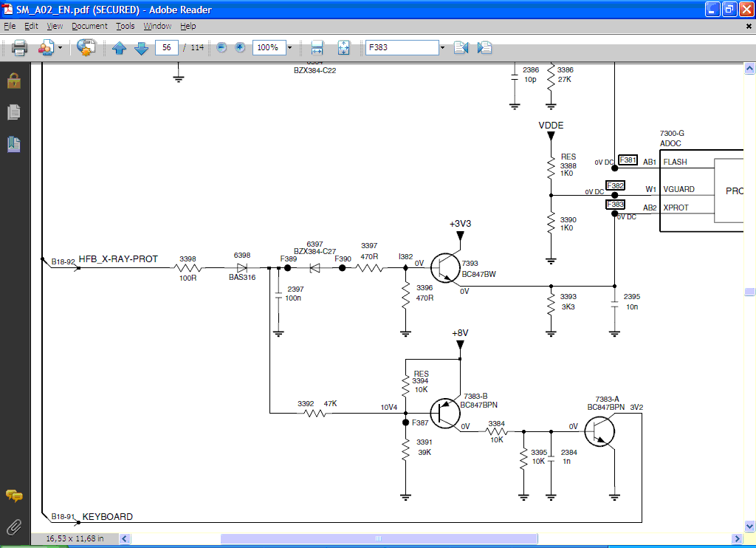Click the zoom in plus button
Viewport: 756px width, 548px height.
(x=240, y=47)
